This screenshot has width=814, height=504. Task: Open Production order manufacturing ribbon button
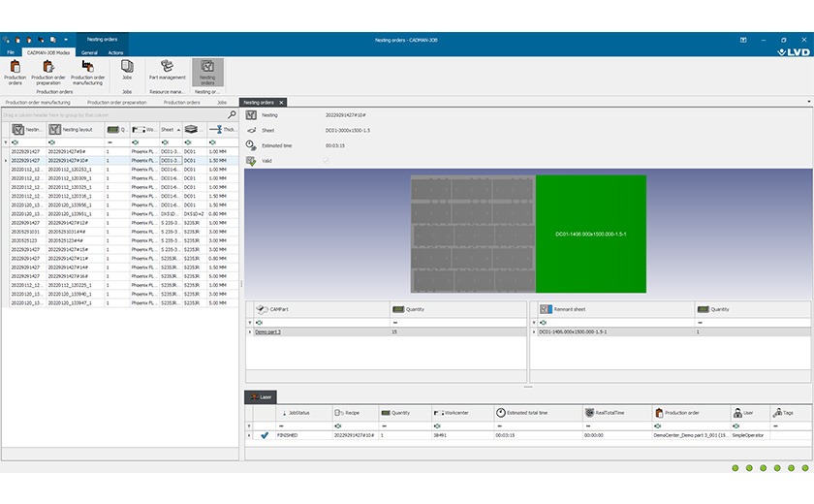pos(87,72)
